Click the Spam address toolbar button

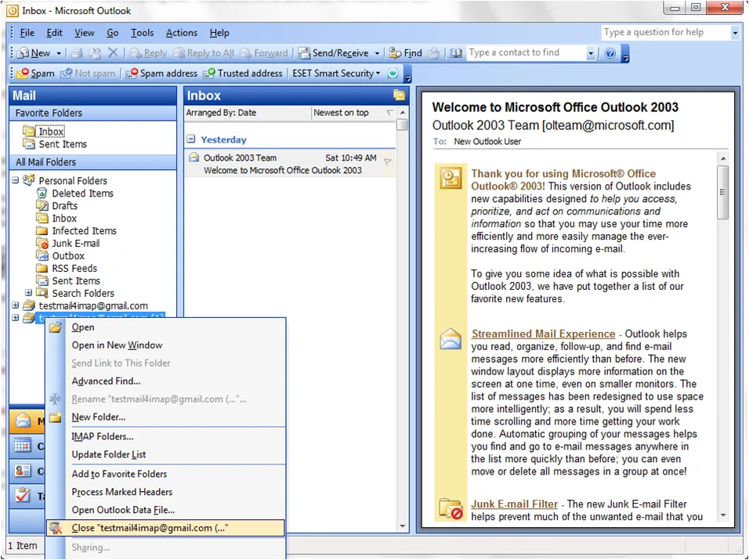pos(162,74)
